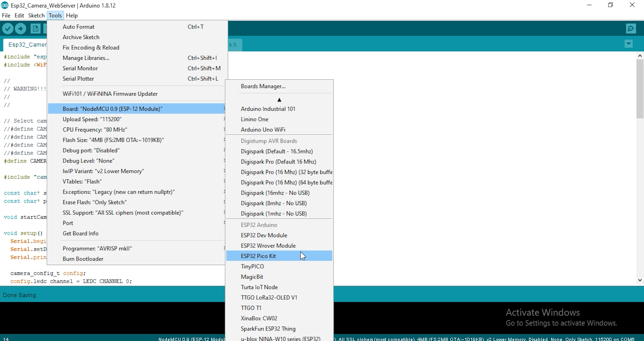
Task: Select the TinyPICO board
Action: pos(252,266)
